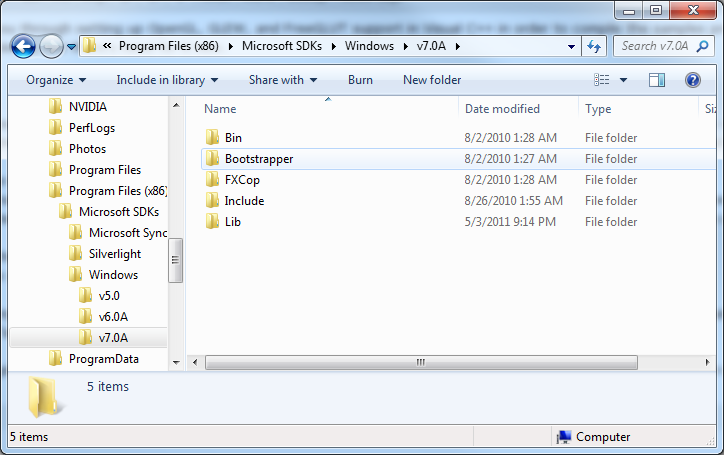Open Include in library menu
Image resolution: width=724 pixels, height=455 pixels.
[x=167, y=80]
